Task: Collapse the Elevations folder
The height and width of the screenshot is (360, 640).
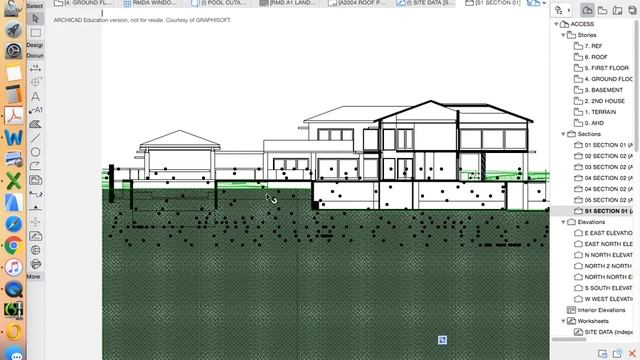Action: coord(563,222)
